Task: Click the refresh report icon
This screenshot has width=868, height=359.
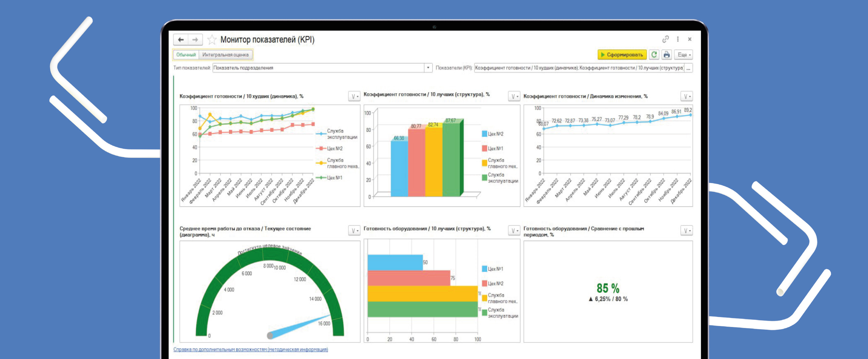Action: coord(654,55)
